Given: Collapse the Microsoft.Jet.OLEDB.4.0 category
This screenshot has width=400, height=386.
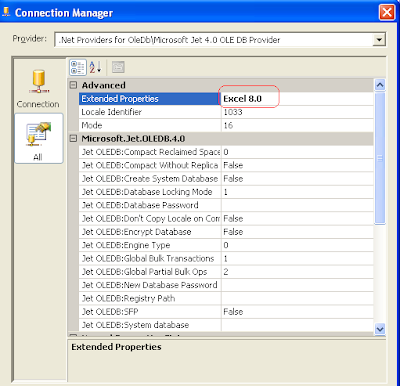Looking at the screenshot, I should click(73, 139).
